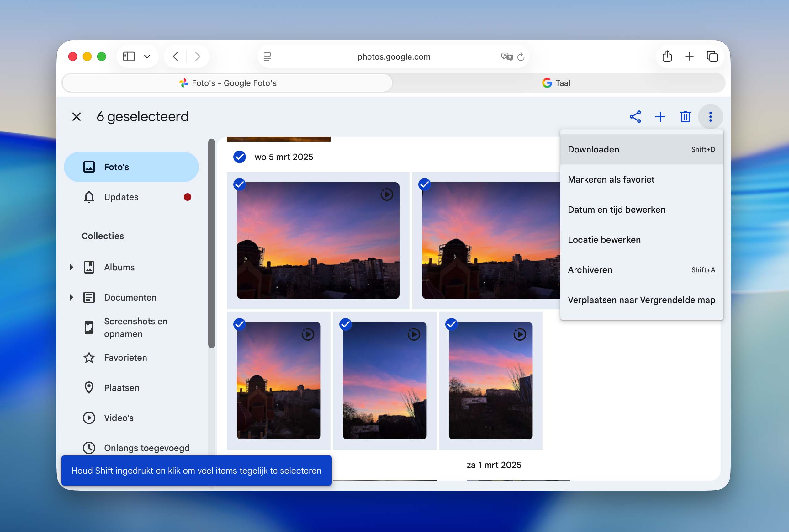Choose Locatie bewerken from menu

point(641,240)
